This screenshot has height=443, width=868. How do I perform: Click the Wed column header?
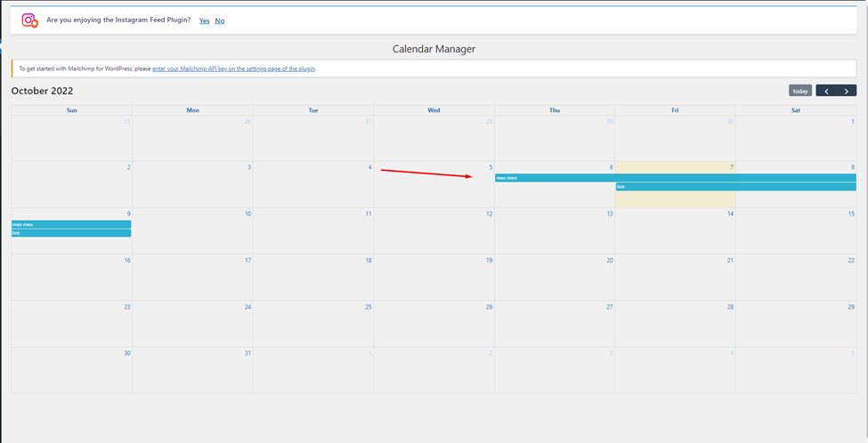[434, 110]
